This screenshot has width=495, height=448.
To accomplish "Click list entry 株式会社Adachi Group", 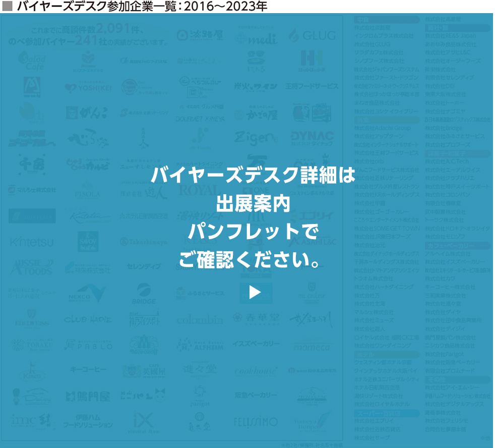I will coord(383,128).
